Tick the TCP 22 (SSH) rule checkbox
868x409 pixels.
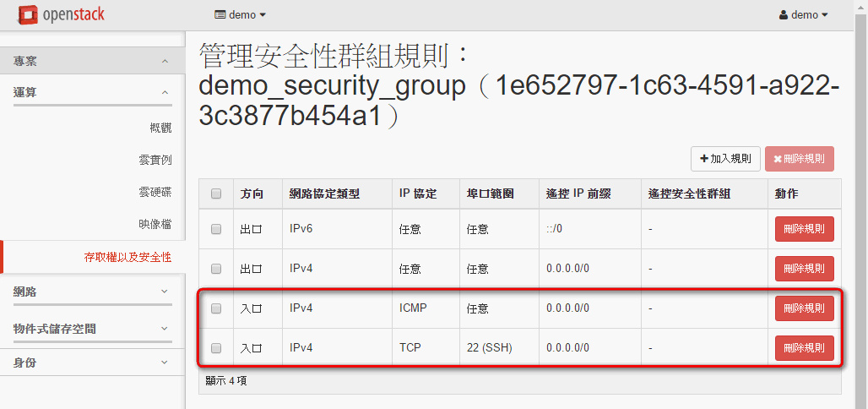[216, 348]
